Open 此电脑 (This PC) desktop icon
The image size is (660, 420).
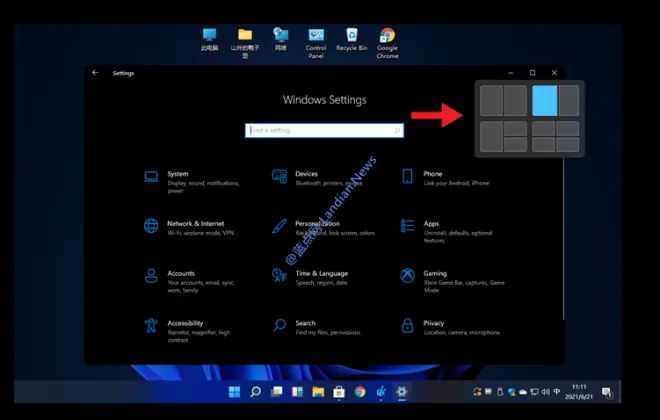[209, 40]
